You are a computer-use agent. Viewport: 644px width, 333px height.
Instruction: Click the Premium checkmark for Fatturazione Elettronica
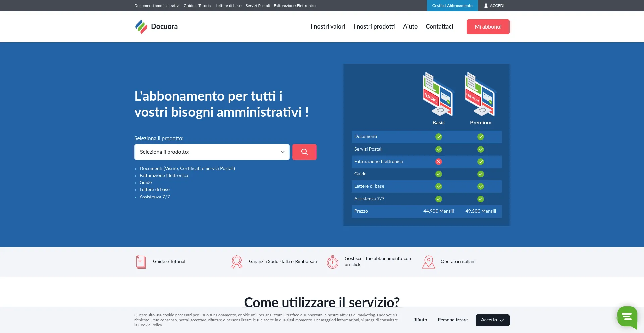pyautogui.click(x=480, y=162)
